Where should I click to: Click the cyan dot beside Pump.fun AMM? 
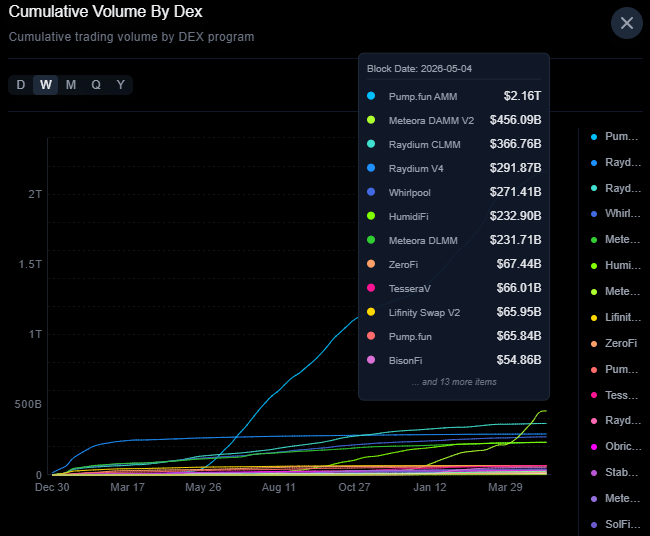(371, 96)
